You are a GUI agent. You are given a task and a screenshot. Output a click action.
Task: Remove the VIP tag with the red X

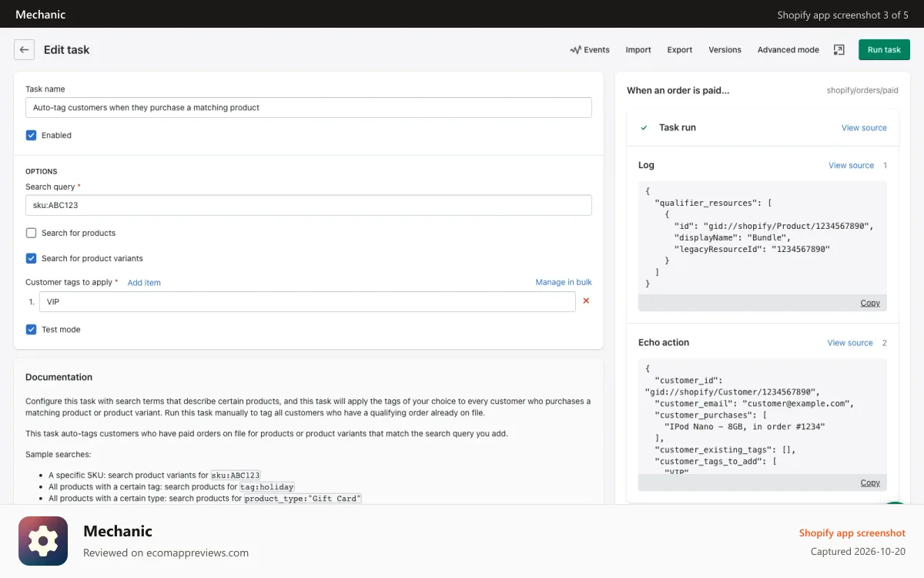586,301
